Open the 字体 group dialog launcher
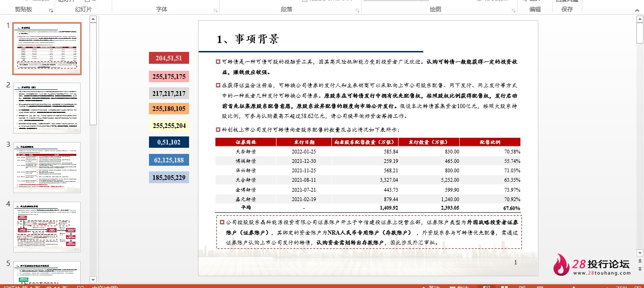The height and width of the screenshot is (288, 644). [x=216, y=10]
